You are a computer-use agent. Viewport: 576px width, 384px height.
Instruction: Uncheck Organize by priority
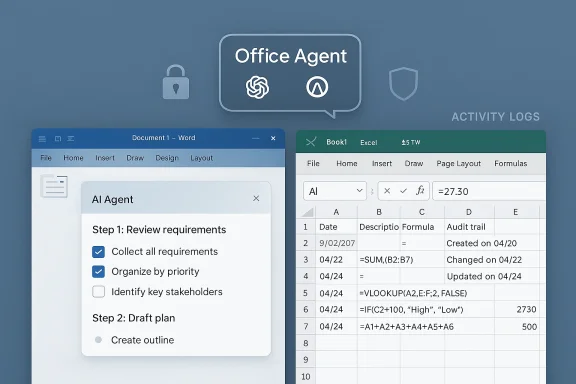[x=98, y=272]
